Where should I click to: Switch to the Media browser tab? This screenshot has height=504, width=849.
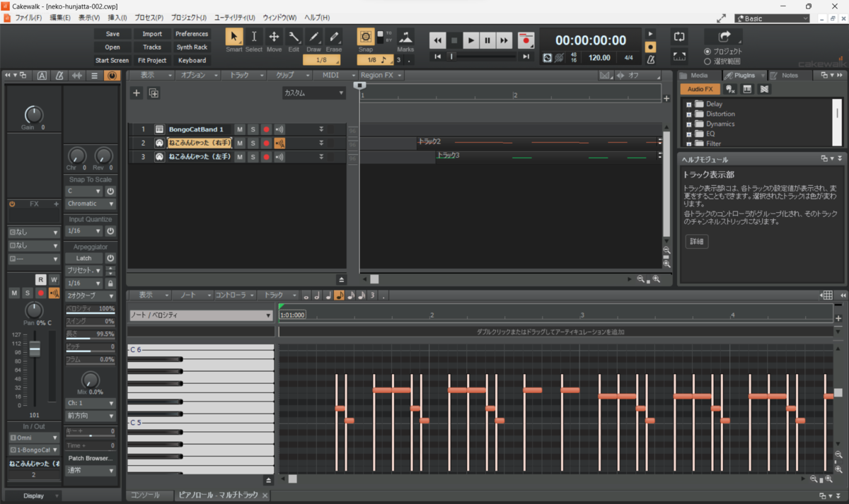coord(698,76)
